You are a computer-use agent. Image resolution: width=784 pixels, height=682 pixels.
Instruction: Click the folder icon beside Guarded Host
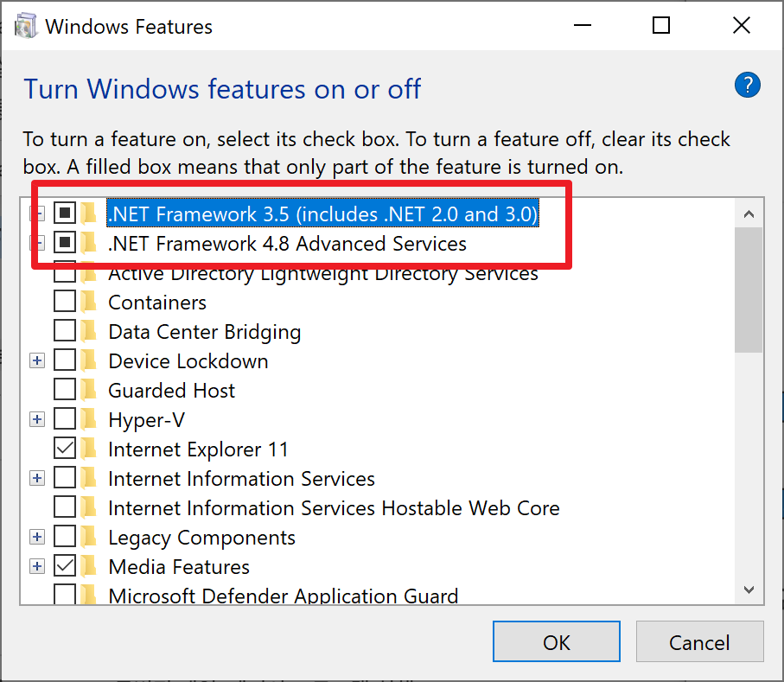point(90,390)
